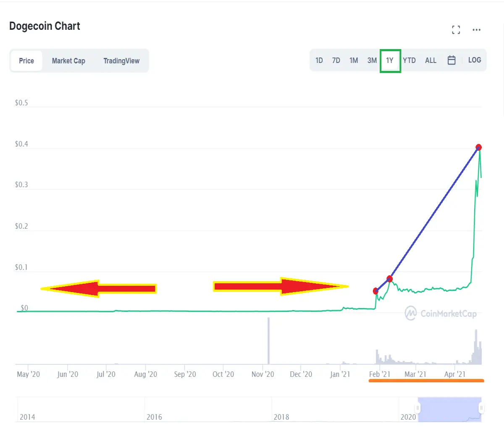The height and width of the screenshot is (431, 504).
Task: Switch to the Market Cap tab
Action: point(68,61)
